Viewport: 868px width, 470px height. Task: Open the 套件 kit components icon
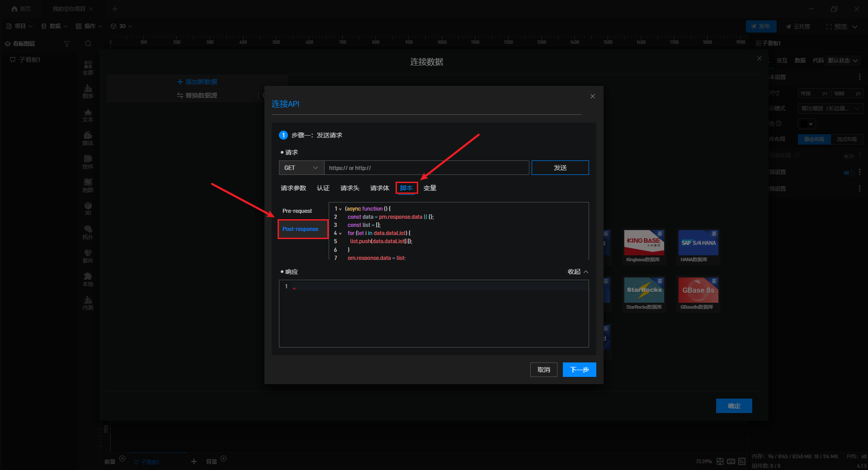coord(88,256)
